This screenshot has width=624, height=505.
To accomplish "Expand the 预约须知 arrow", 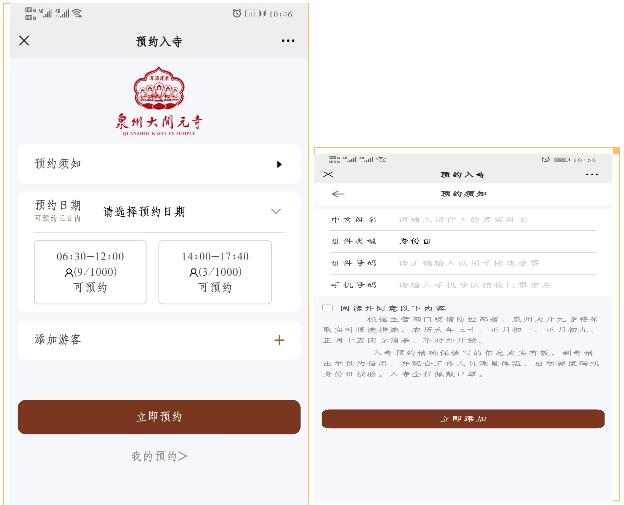I will 279,164.
